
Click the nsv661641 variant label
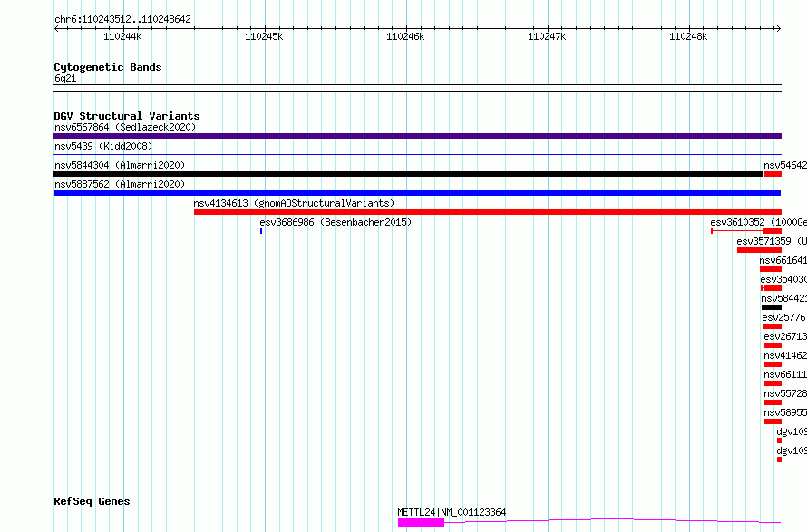click(783, 260)
